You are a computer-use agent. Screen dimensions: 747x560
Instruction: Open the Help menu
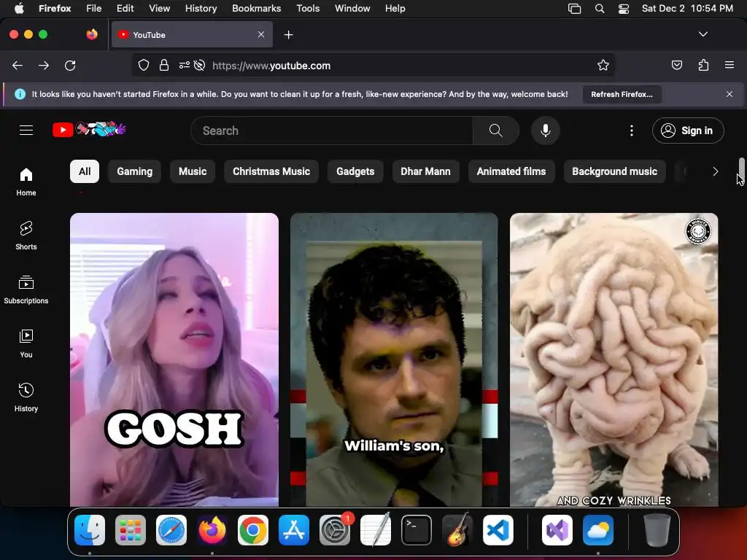(395, 8)
